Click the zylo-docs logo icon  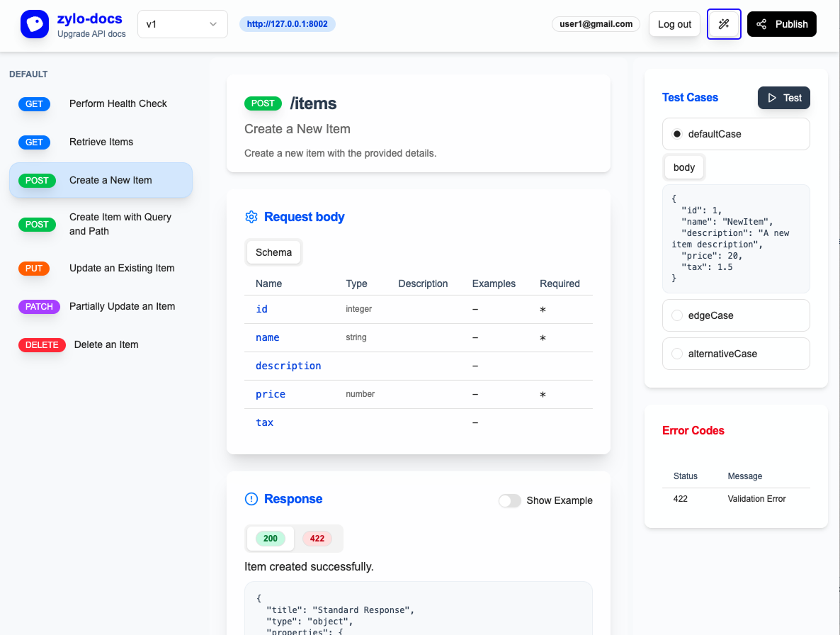(x=34, y=24)
